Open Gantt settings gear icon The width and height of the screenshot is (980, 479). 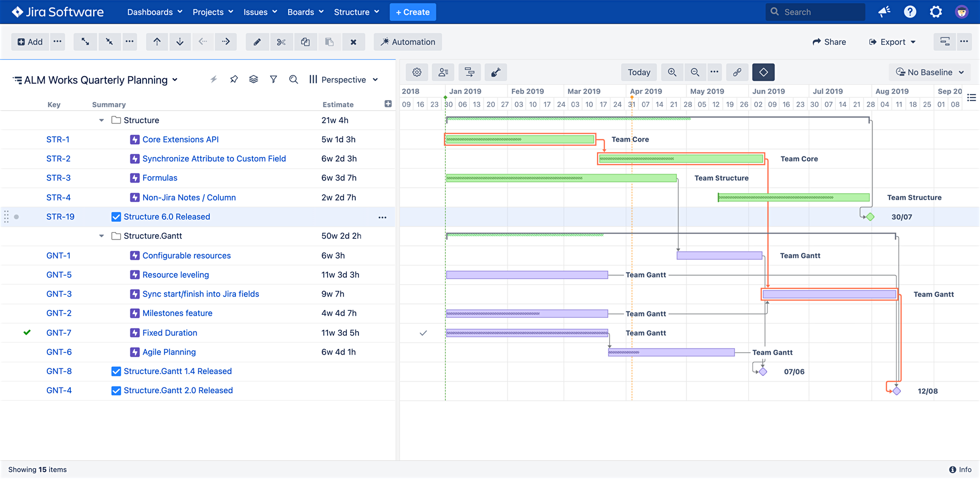(417, 72)
